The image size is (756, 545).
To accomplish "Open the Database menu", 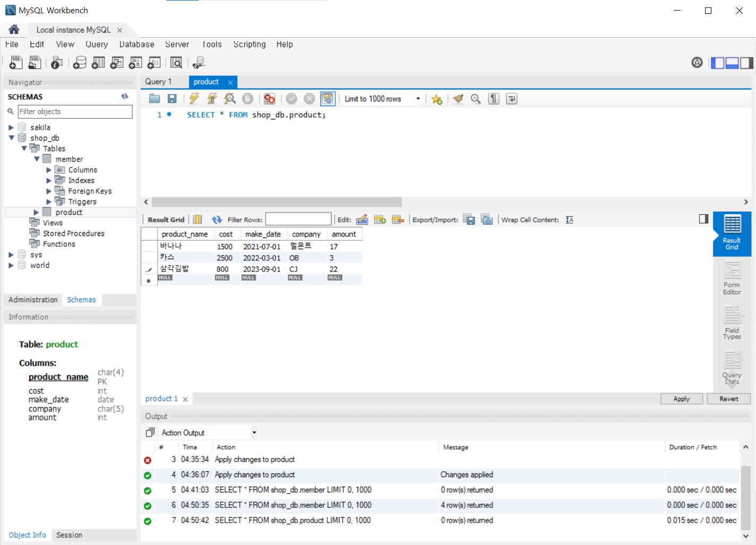I will (137, 45).
